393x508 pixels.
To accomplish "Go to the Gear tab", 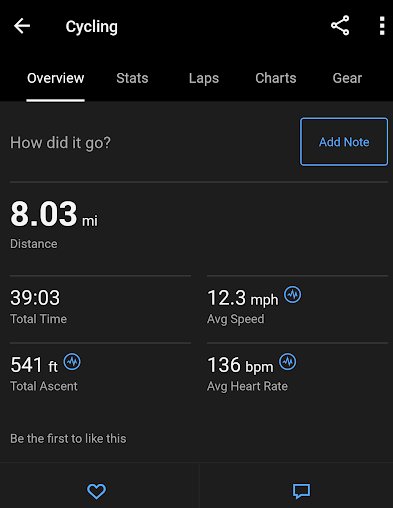I will [347, 78].
